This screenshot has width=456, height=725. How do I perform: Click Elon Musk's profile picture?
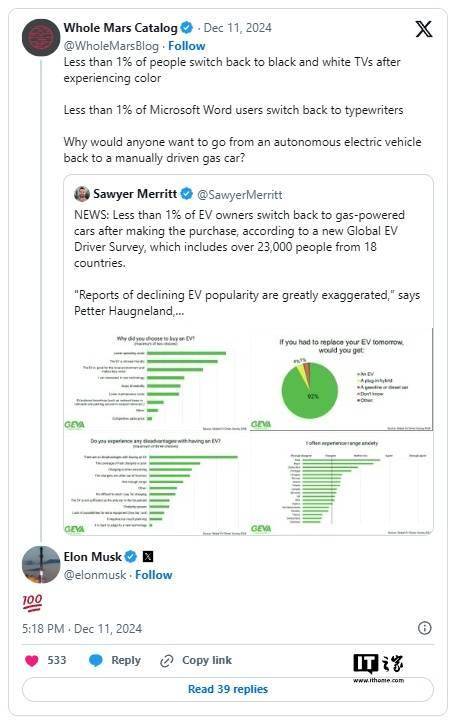pos(41,565)
